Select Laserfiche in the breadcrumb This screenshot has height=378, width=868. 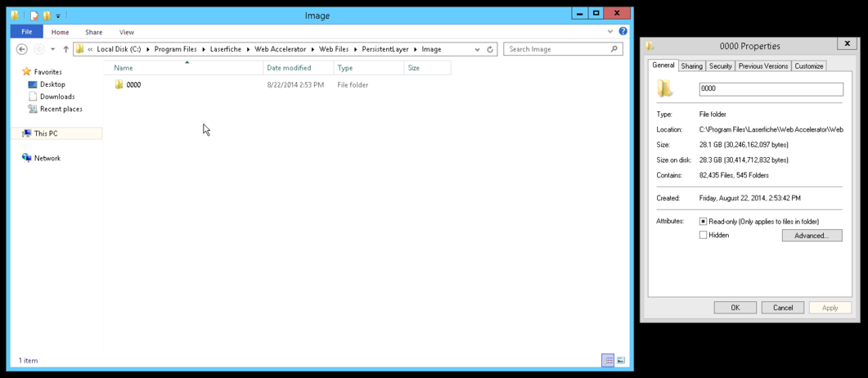click(x=226, y=49)
